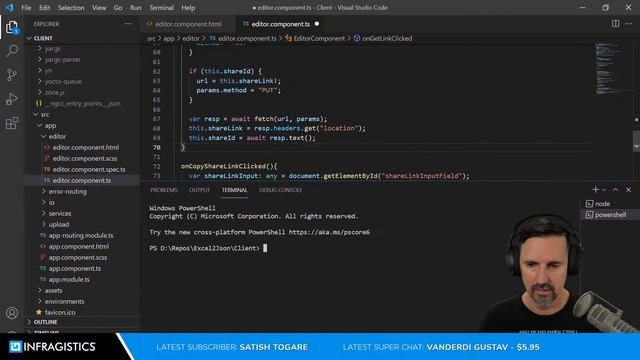
Task: Open the Go menu
Action: click(118, 8)
